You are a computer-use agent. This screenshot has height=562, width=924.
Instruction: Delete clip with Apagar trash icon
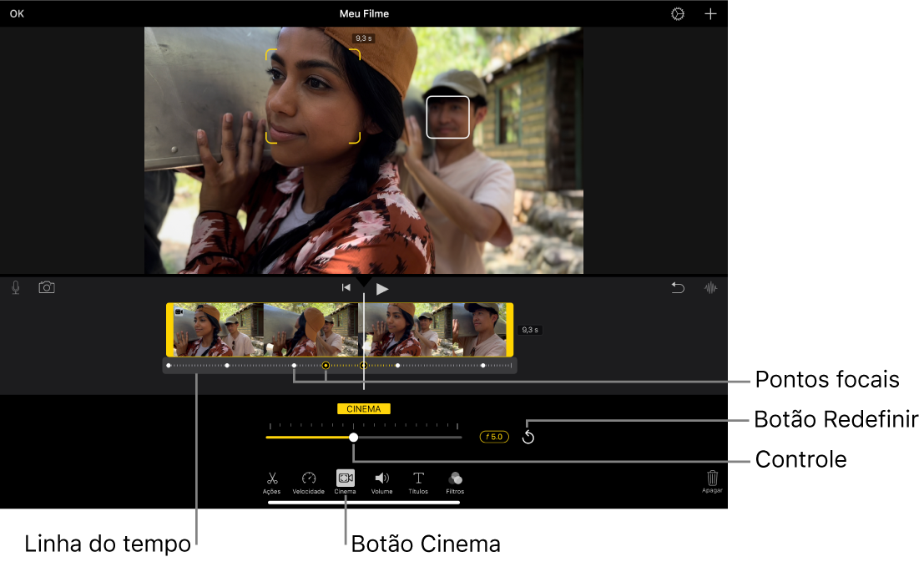pyautogui.click(x=712, y=481)
